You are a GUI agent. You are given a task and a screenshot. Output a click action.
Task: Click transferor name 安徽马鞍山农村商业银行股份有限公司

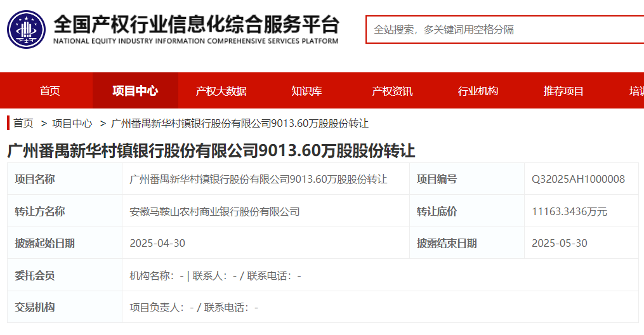click(x=214, y=211)
